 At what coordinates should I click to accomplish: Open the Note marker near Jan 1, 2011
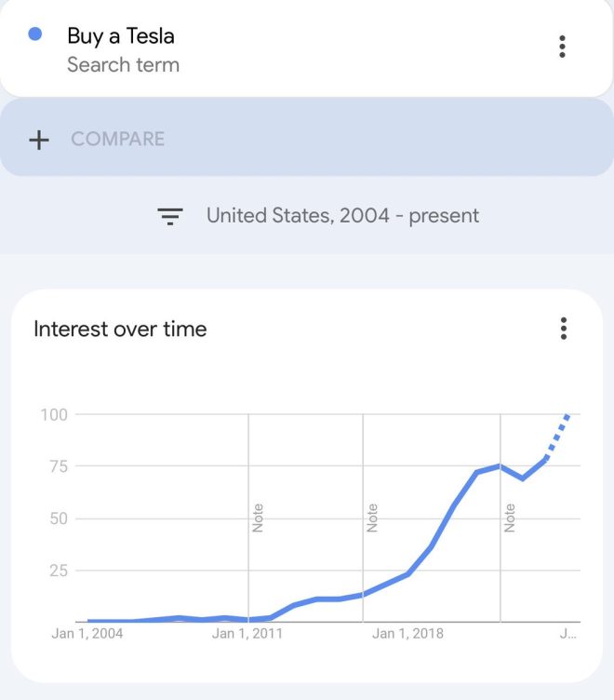pyautogui.click(x=258, y=518)
